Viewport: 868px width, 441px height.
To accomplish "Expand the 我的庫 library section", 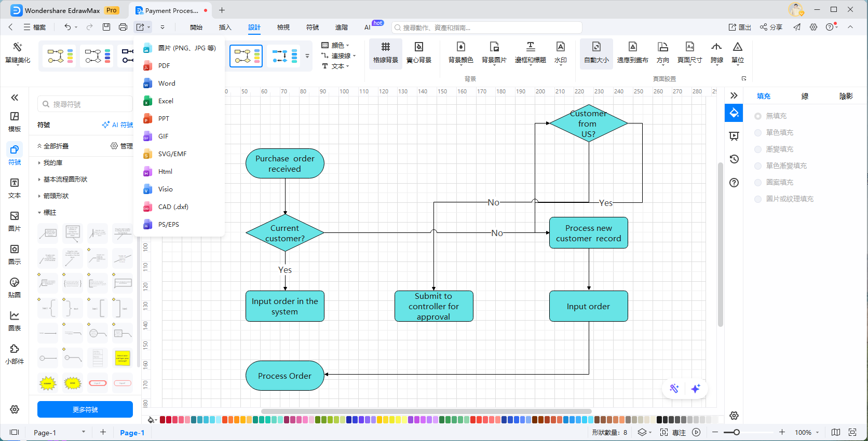I will [50, 163].
